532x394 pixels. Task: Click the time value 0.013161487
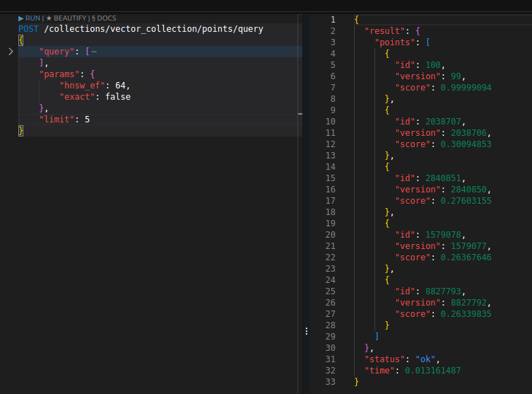click(x=435, y=371)
